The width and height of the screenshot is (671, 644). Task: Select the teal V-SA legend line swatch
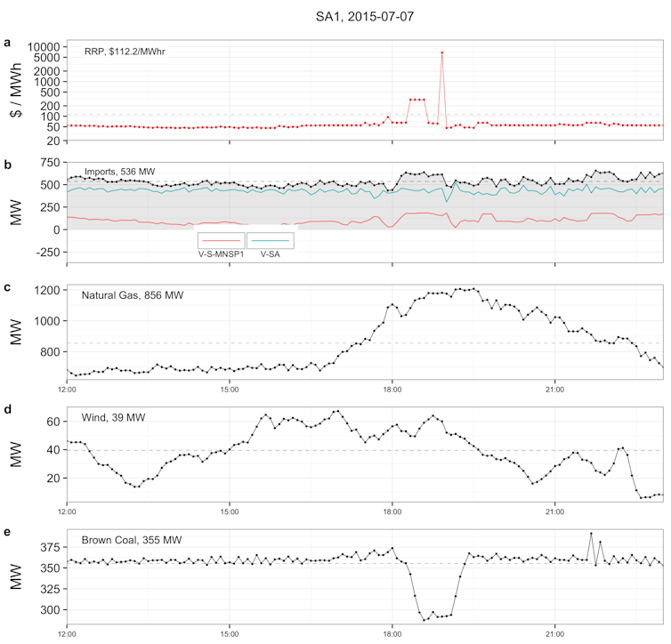tap(270, 240)
